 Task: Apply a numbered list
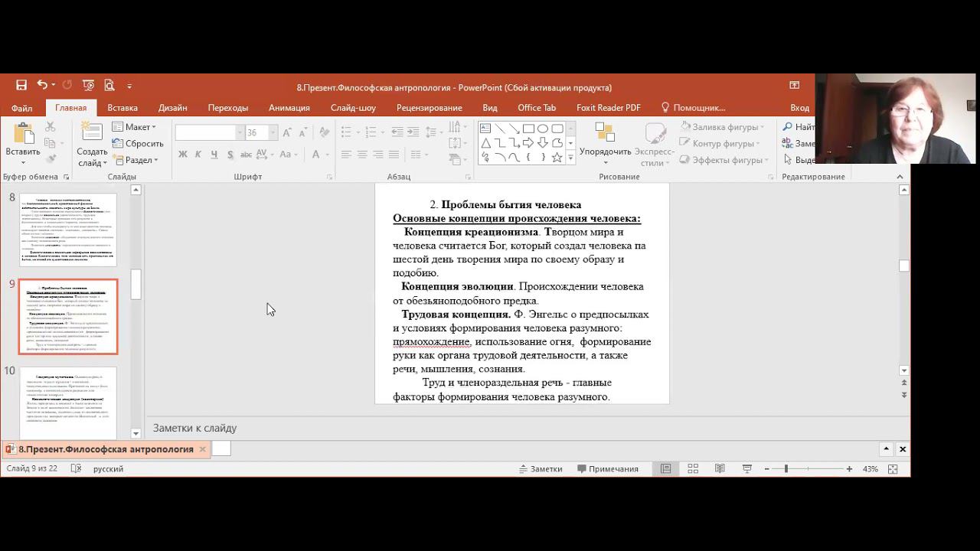coord(371,132)
